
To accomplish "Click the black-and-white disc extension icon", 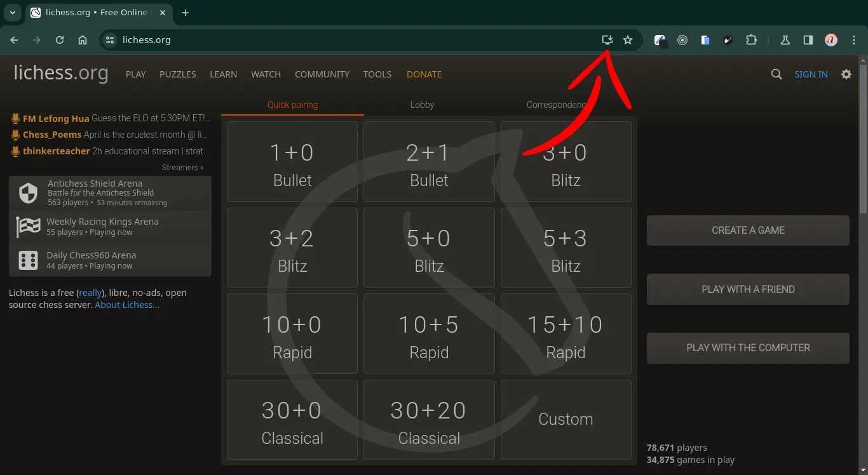I will point(728,40).
